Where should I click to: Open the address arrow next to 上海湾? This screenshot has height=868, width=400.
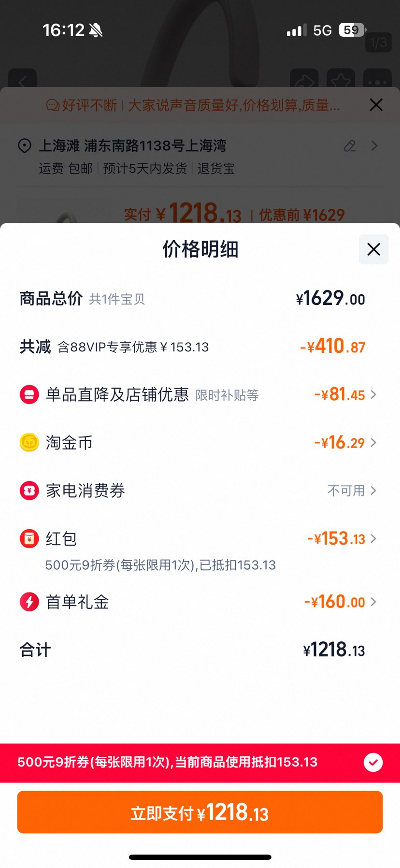[374, 145]
